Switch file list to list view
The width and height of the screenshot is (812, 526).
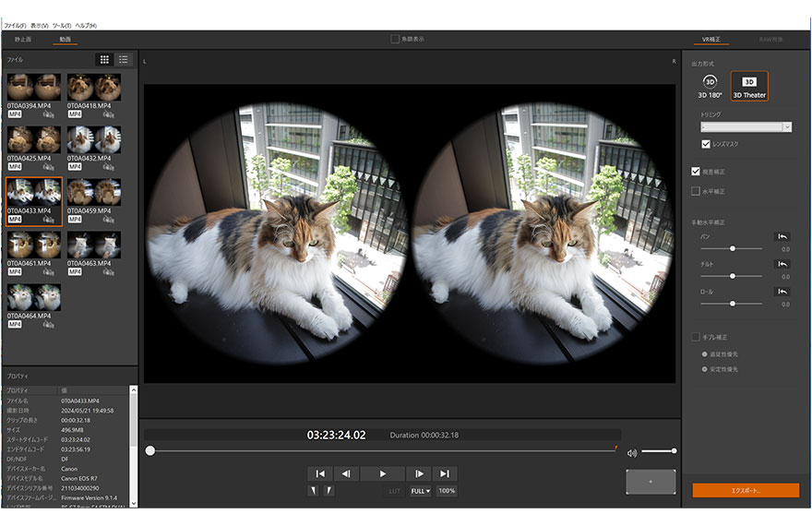click(x=124, y=59)
